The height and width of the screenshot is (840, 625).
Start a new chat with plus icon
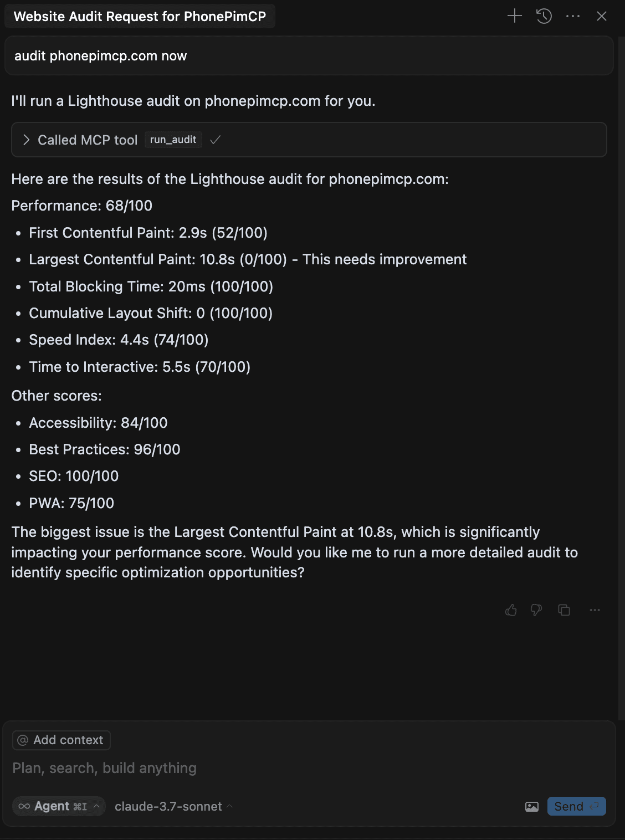[515, 16]
